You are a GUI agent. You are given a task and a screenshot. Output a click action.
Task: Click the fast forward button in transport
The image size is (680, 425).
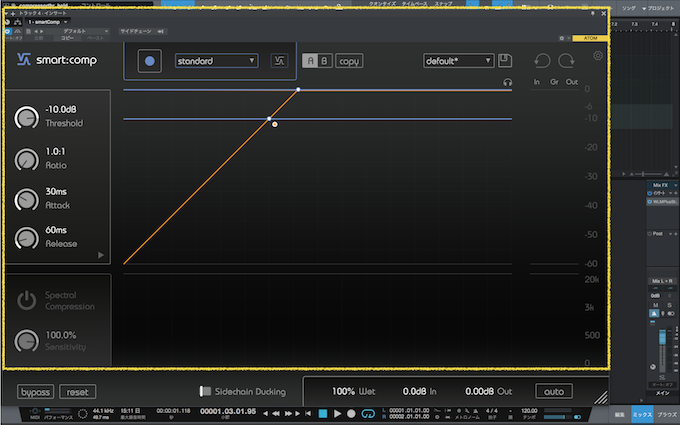[x=288, y=414]
